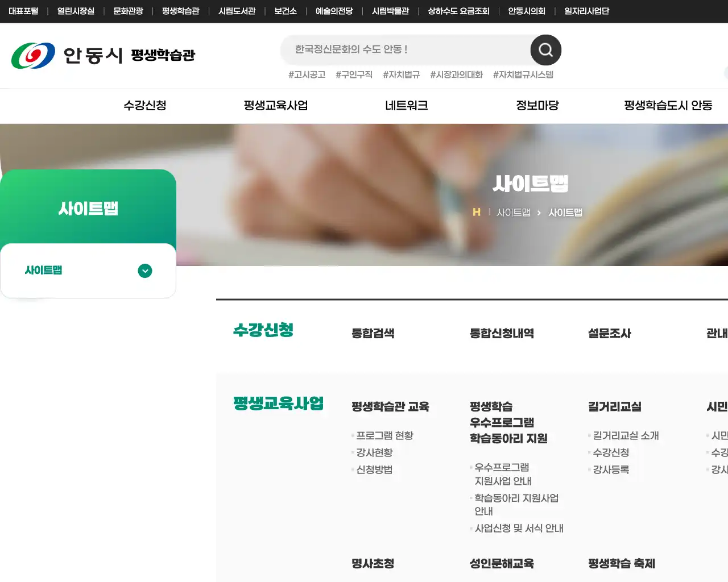Click 길거리교실 소개 link
The image size is (728, 582).
pos(624,435)
